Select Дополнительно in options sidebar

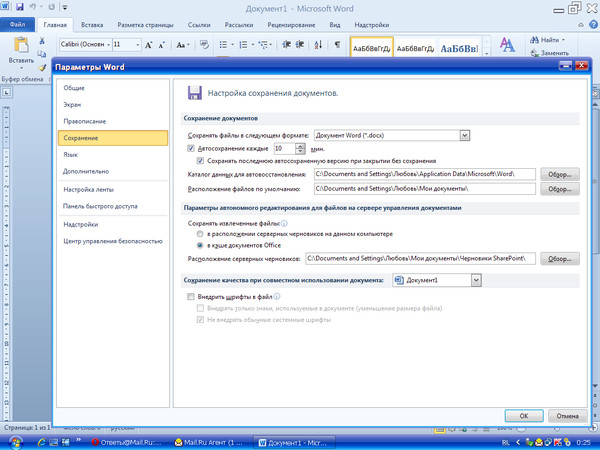pyautogui.click(x=112, y=171)
